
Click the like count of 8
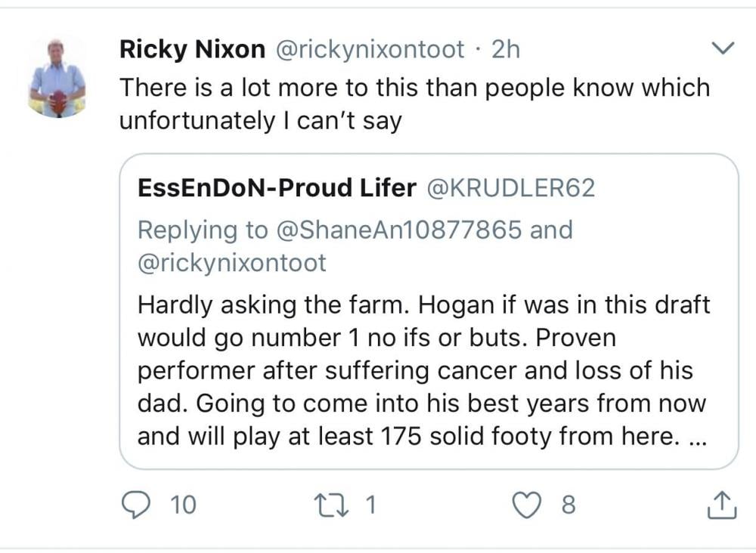pyautogui.click(x=569, y=505)
